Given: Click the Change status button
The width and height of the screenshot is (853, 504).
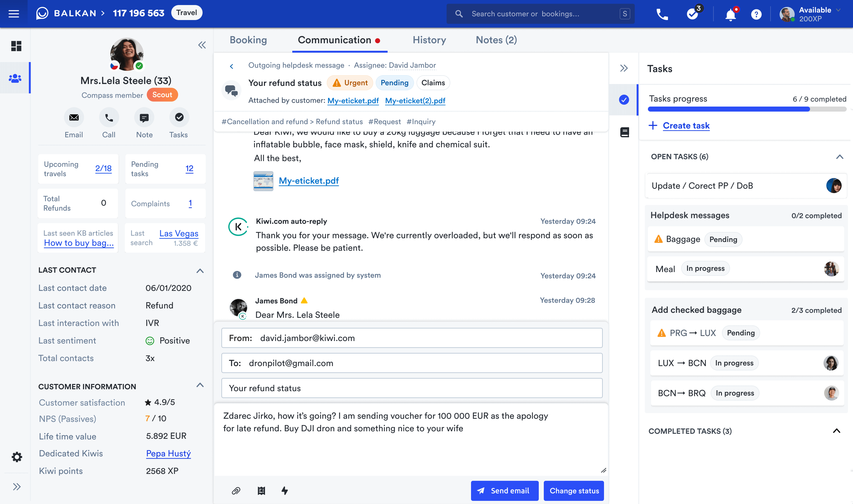Looking at the screenshot, I should pos(574,491).
